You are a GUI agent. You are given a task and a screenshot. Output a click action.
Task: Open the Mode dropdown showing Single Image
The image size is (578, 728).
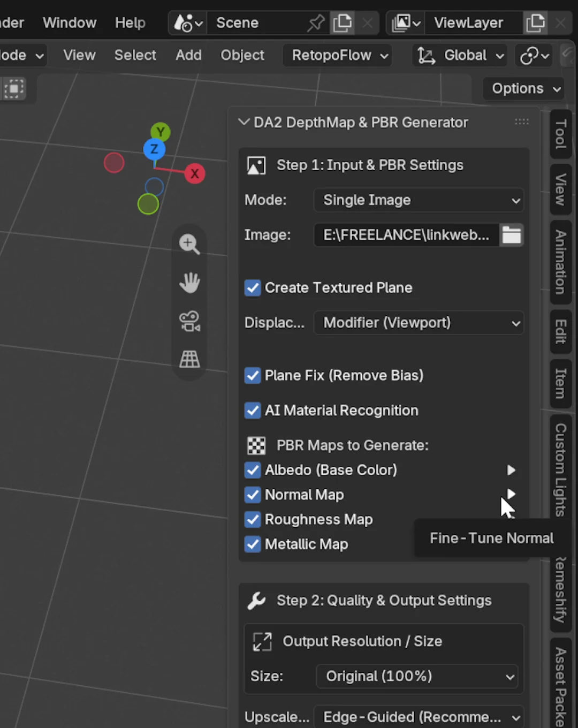[419, 200]
